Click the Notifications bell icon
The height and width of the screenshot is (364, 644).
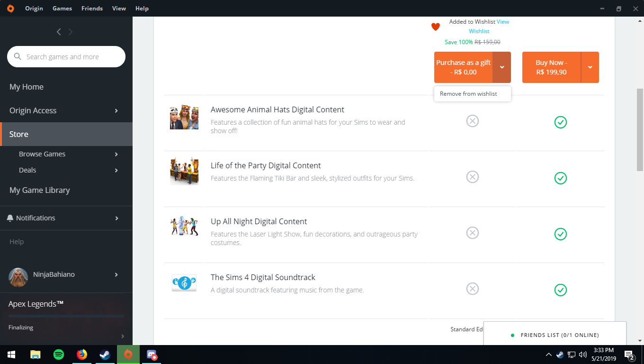tap(10, 218)
